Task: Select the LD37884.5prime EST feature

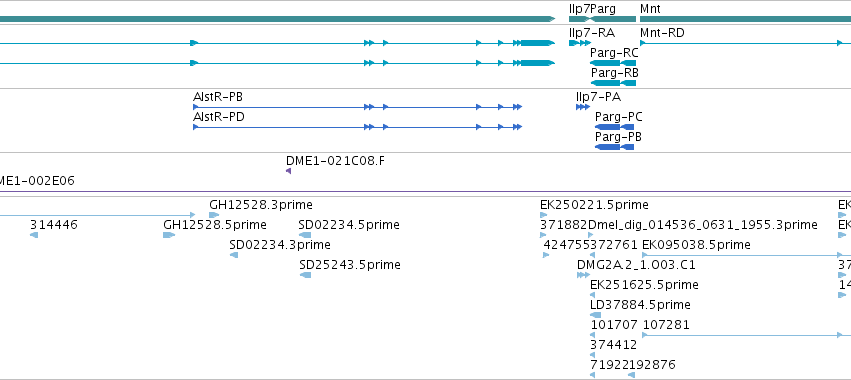Action: click(595, 315)
